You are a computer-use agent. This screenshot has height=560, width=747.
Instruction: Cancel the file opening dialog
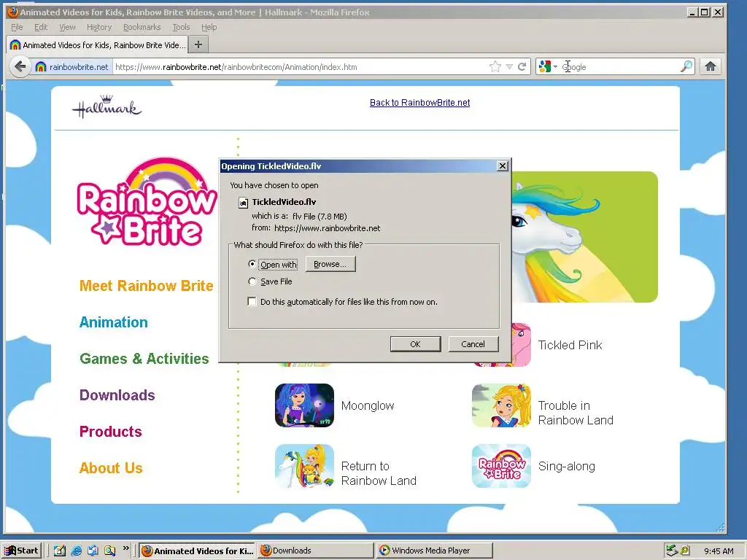point(473,344)
